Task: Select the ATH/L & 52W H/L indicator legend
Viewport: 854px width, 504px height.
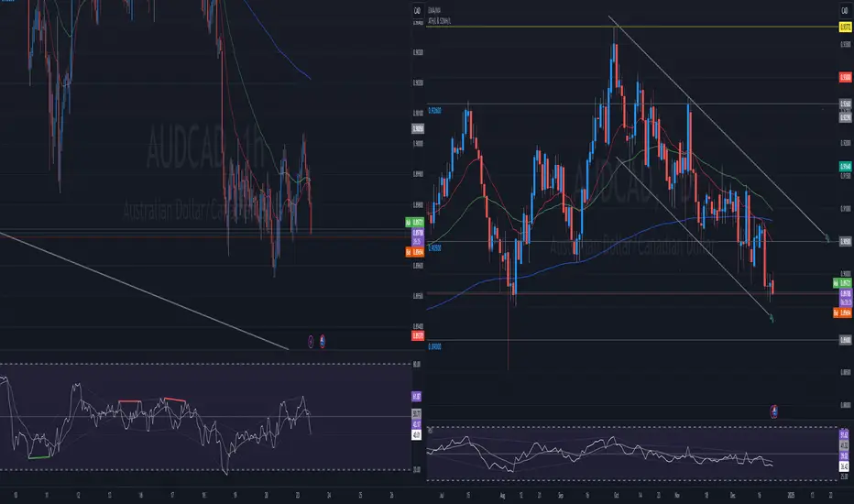Action: 440,21
